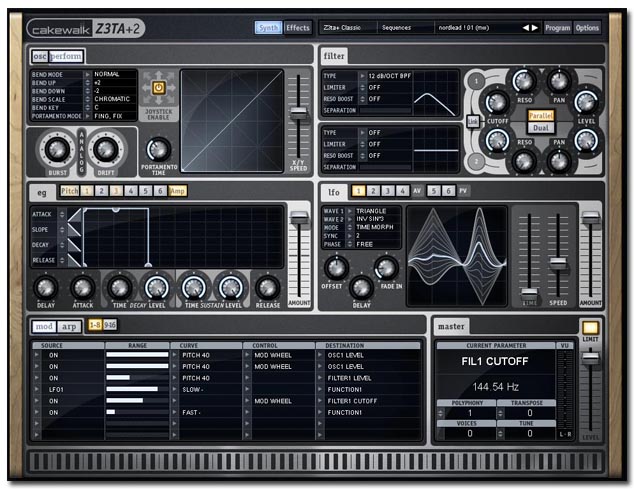
Task: Open curve dropdown for SLOW- row
Action: point(175,389)
